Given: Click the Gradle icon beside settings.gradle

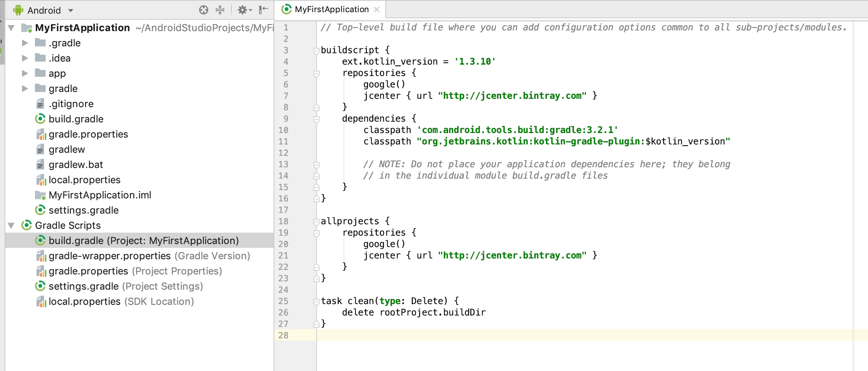Looking at the screenshot, I should pyautogui.click(x=40, y=210).
